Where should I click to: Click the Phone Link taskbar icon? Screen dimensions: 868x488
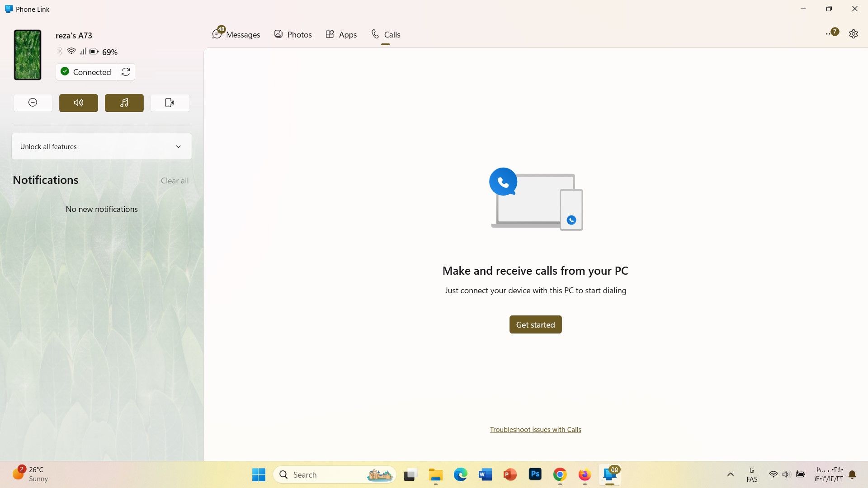click(x=610, y=474)
